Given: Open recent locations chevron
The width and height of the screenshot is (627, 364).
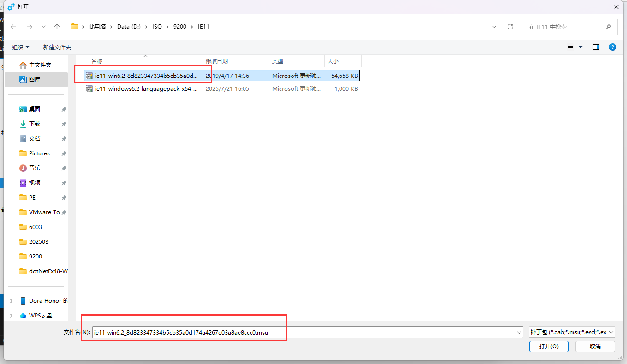Looking at the screenshot, I should tap(43, 27).
